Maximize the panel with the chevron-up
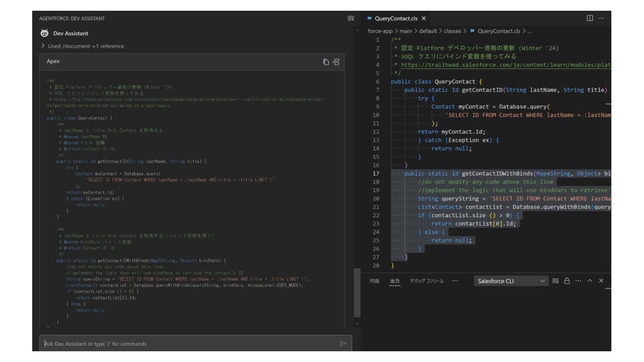 590,281
